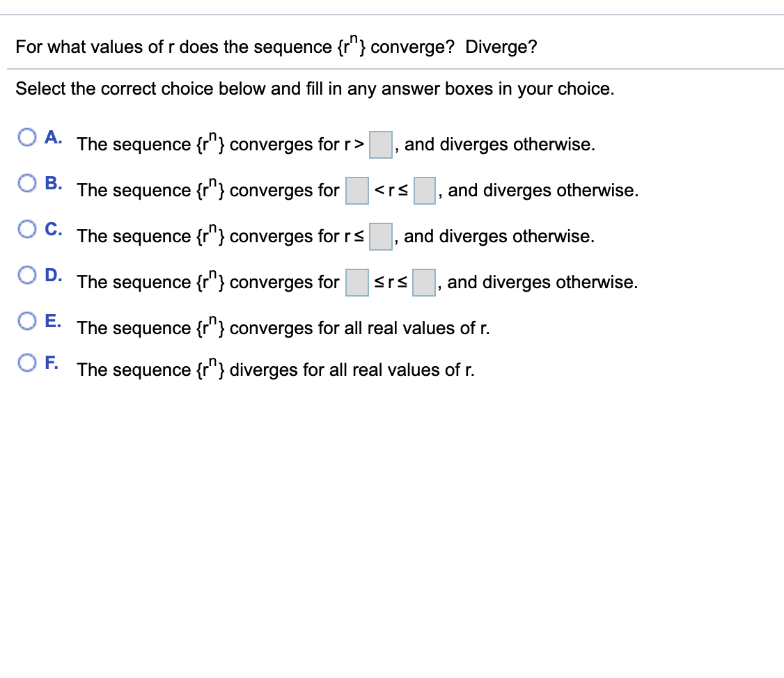The width and height of the screenshot is (784, 678).
Task: Select choice E, converges for all real values
Action: coord(26,321)
